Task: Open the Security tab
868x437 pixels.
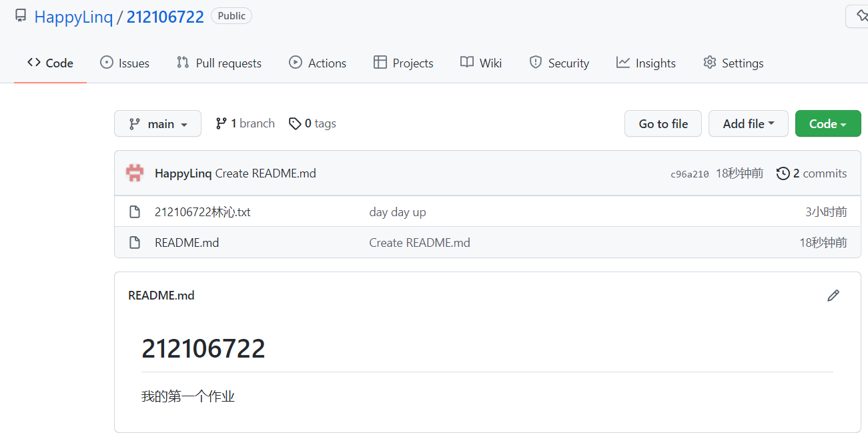Action: pos(559,63)
